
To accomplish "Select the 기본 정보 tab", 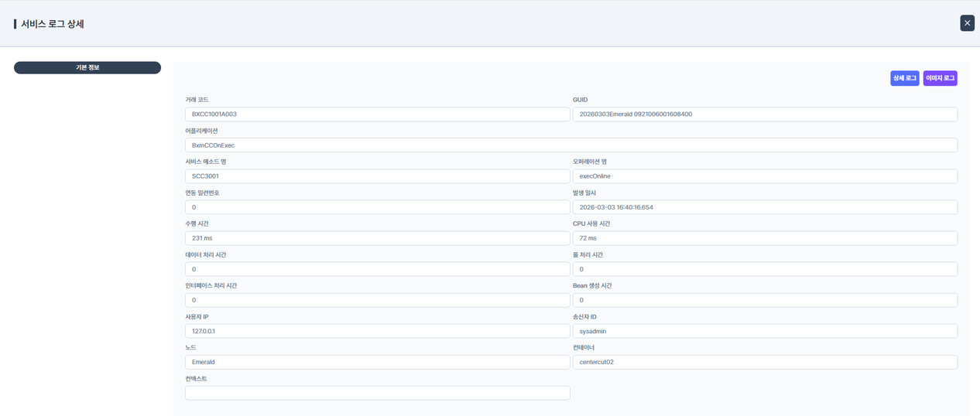I will pyautogui.click(x=87, y=68).
